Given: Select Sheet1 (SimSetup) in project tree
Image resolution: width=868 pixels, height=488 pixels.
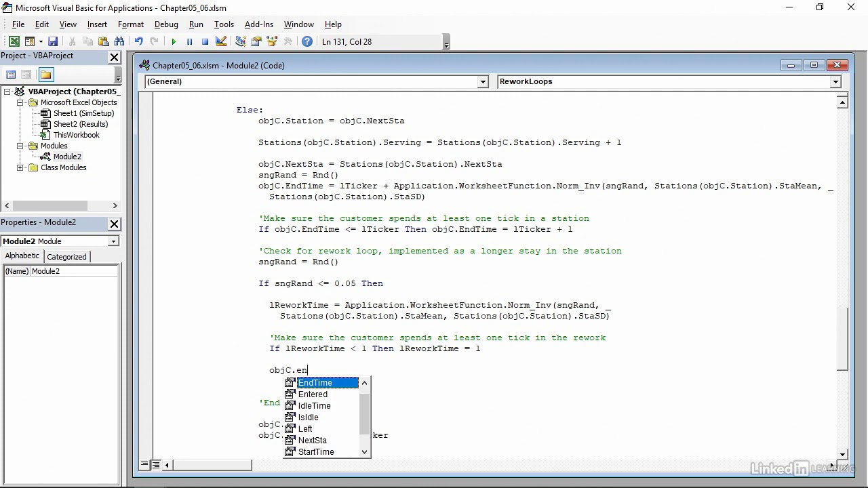Looking at the screenshot, I should 83,113.
